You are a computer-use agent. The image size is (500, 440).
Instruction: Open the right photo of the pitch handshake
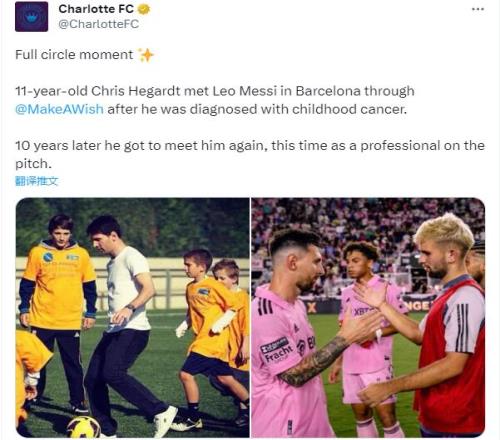coord(368,317)
